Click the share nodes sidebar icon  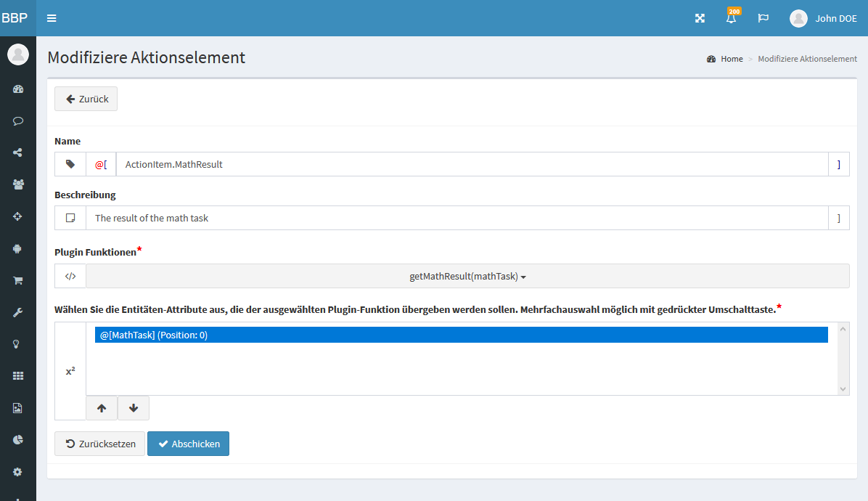[x=18, y=152]
